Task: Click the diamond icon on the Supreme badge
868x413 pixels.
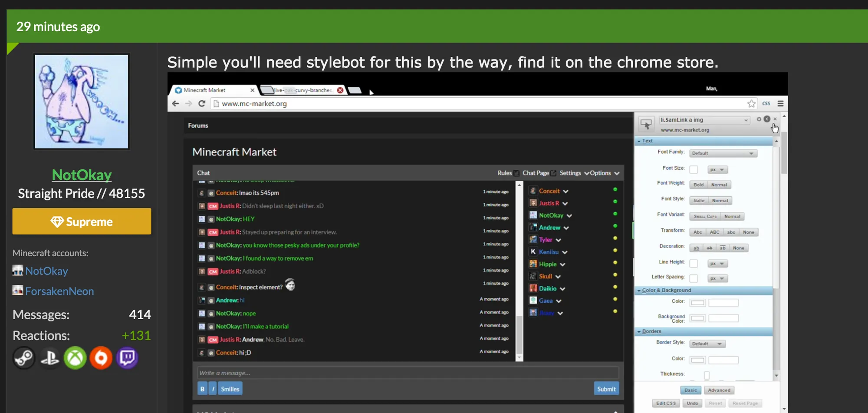Action: tap(57, 221)
